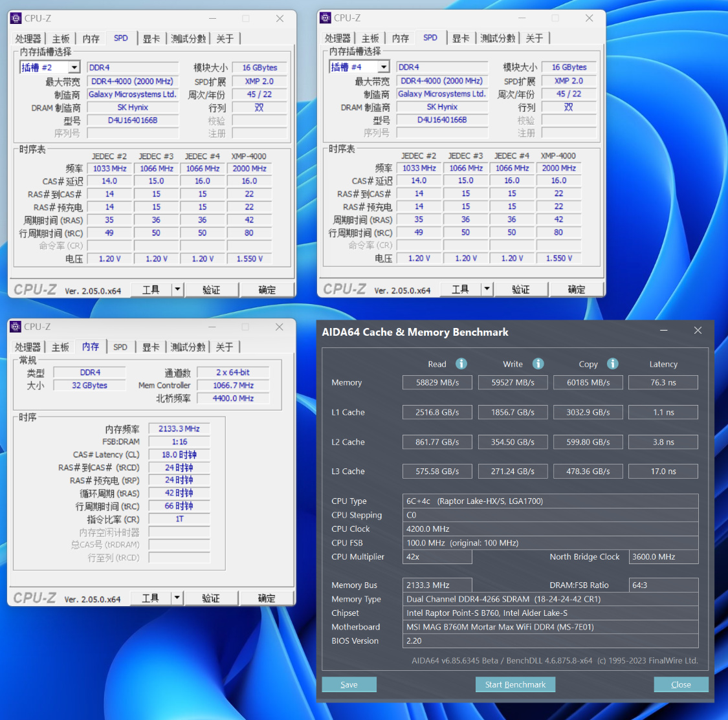The image size is (728, 720).
Task: Click 确定 button in bottom-left CPU-Z
Action: [267, 598]
